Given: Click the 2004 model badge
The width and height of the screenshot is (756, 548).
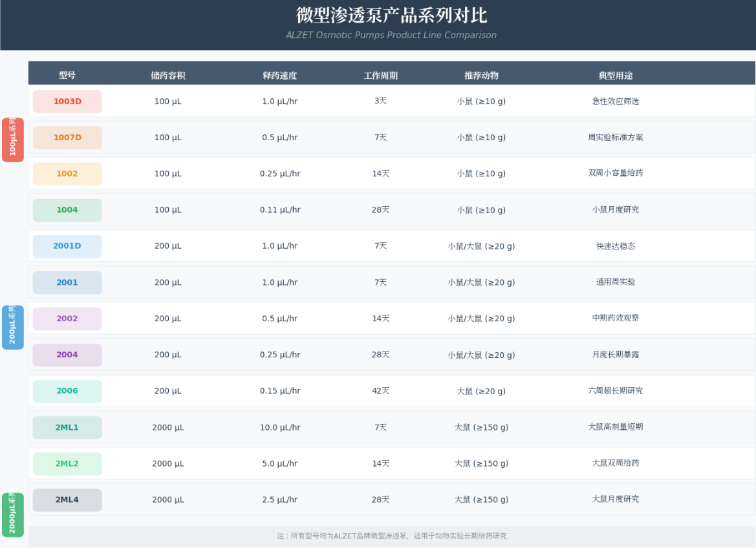Looking at the screenshot, I should tap(67, 355).
